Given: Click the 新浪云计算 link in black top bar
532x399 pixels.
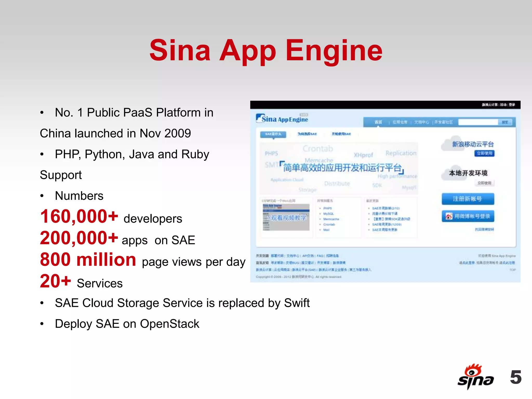Looking at the screenshot, I should point(490,105).
